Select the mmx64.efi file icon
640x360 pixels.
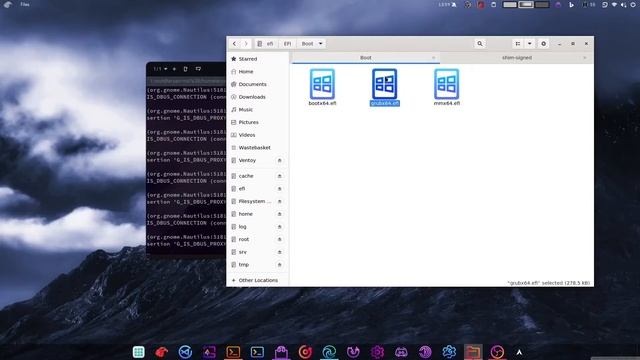(x=447, y=84)
